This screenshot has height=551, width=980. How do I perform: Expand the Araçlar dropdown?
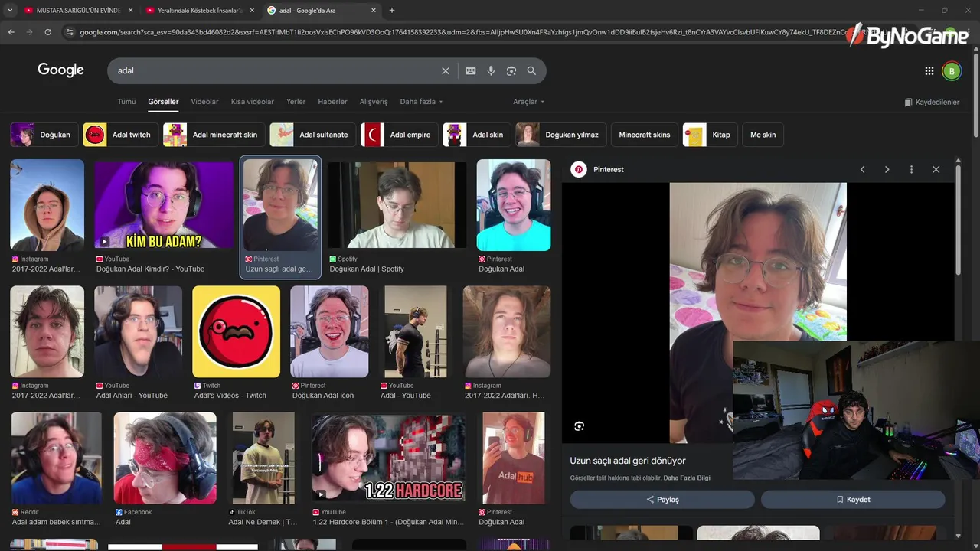(x=528, y=102)
